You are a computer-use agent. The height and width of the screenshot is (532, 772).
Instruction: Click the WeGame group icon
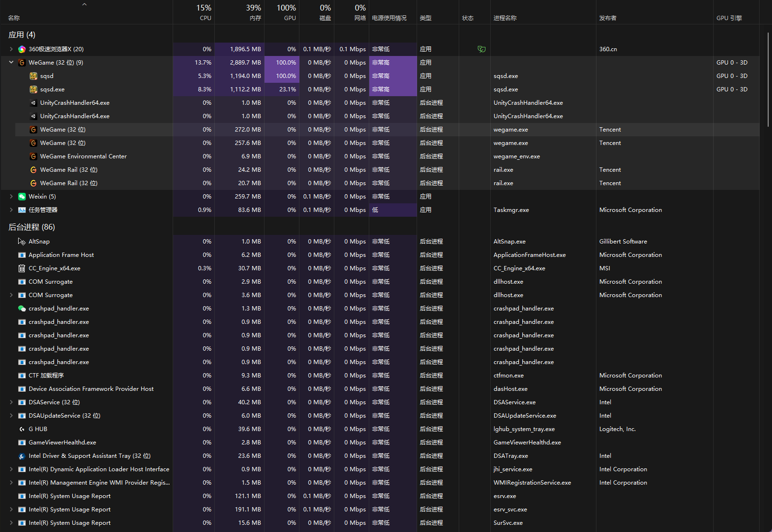[x=22, y=63]
